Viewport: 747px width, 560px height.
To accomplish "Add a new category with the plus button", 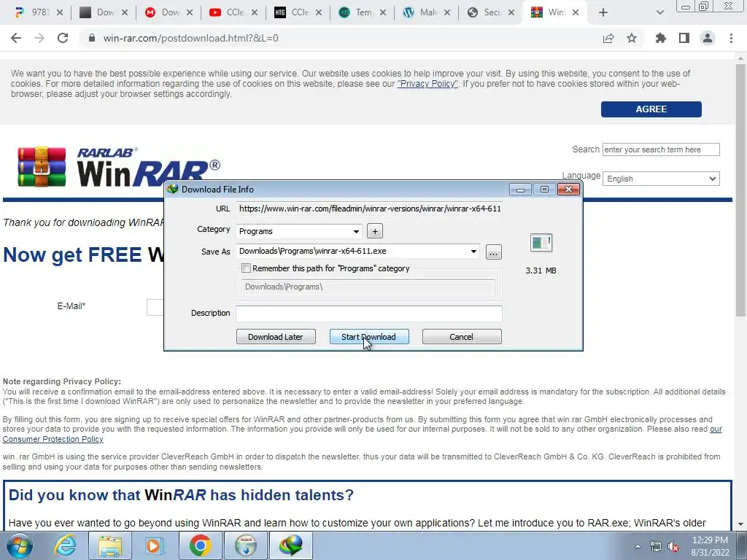I will pyautogui.click(x=375, y=231).
